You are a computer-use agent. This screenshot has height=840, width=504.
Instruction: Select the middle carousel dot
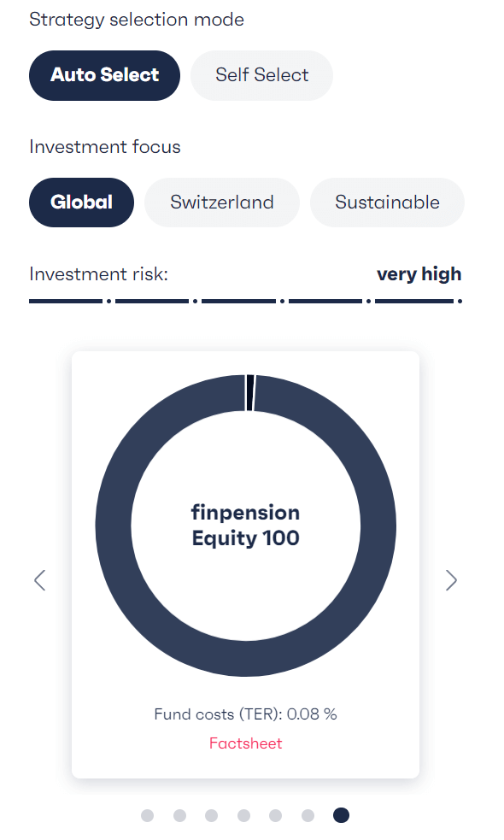point(244,815)
